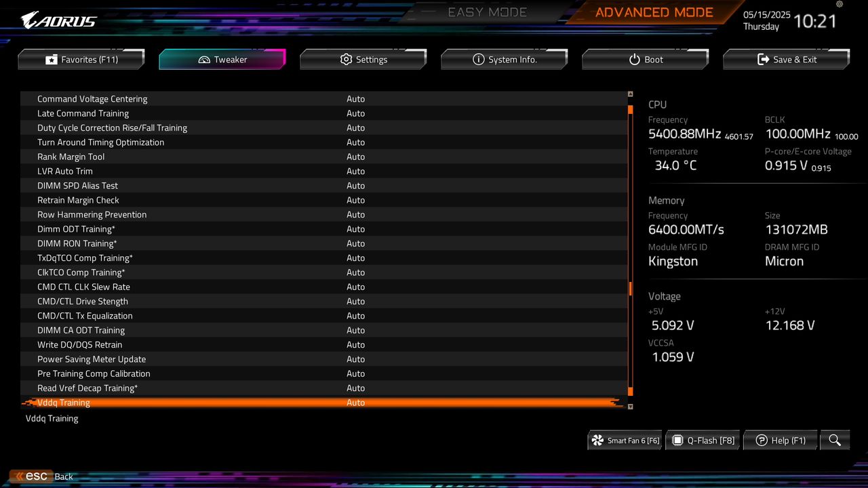This screenshot has width=868, height=488.
Task: Click scrollbar down arrow of settings list
Action: coord(631,407)
